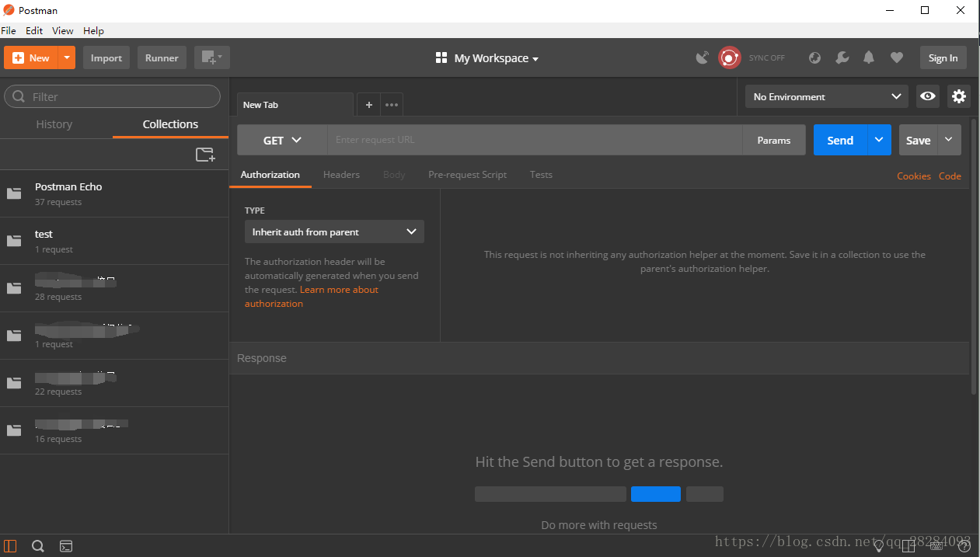Viewport: 980px width, 557px height.
Task: Focus the sidebar Filter search field
Action: (113, 96)
